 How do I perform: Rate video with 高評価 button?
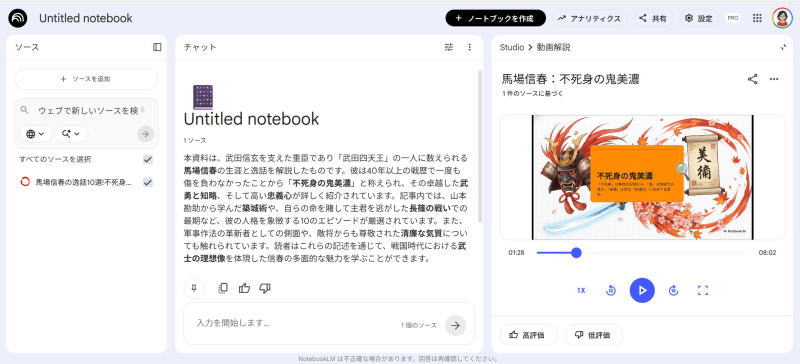pyautogui.click(x=528, y=335)
